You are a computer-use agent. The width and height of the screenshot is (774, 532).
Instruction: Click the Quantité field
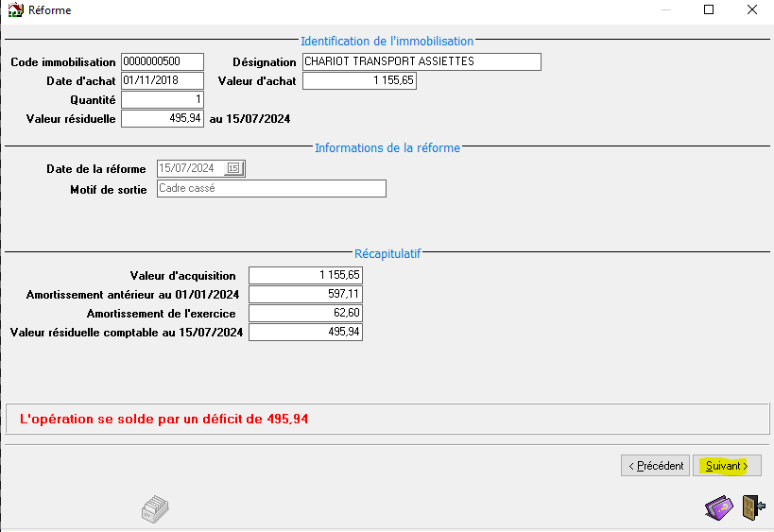coord(163,100)
